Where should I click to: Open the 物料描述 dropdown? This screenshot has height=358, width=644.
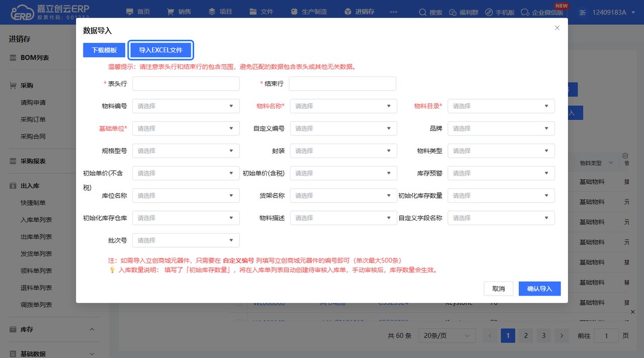point(343,218)
